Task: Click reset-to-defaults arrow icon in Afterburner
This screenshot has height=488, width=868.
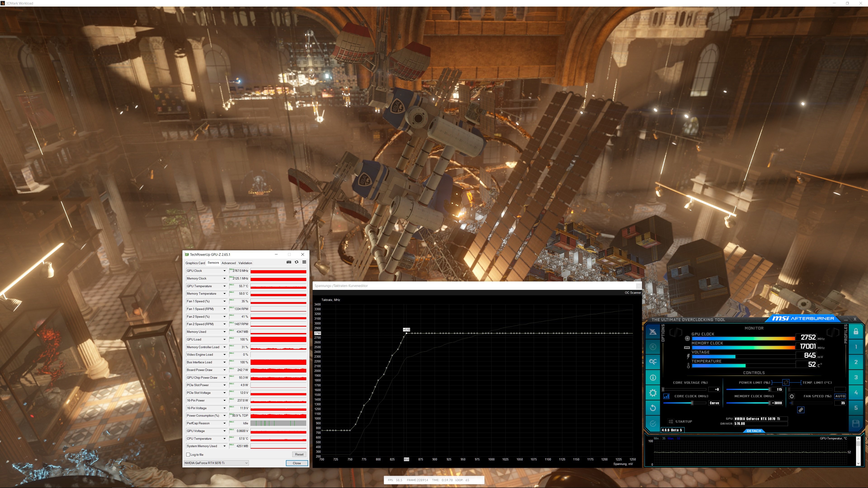Action: [653, 408]
